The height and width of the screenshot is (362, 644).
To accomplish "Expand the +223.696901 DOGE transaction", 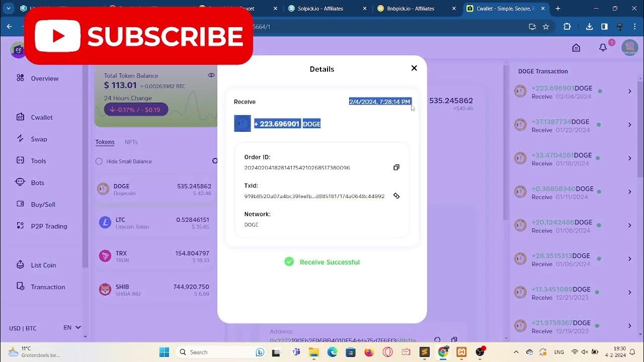I will point(629,92).
